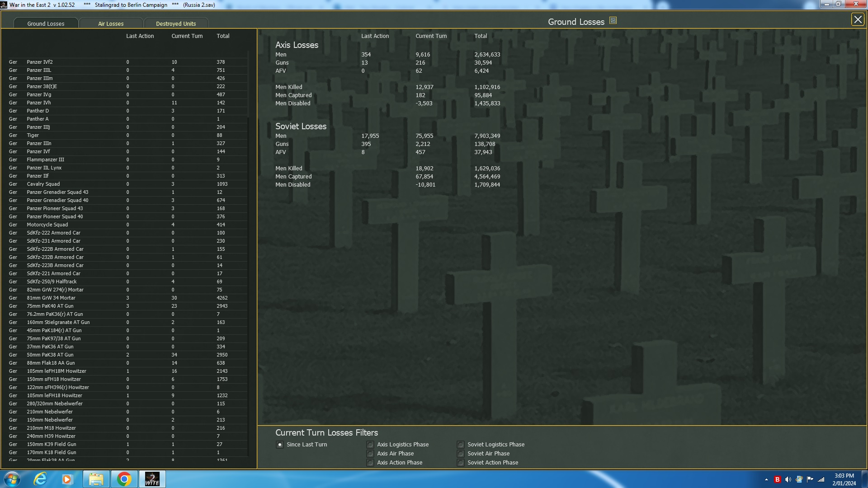Toggle Axis Action Phase filter
This screenshot has width=868, height=488.
(370, 463)
